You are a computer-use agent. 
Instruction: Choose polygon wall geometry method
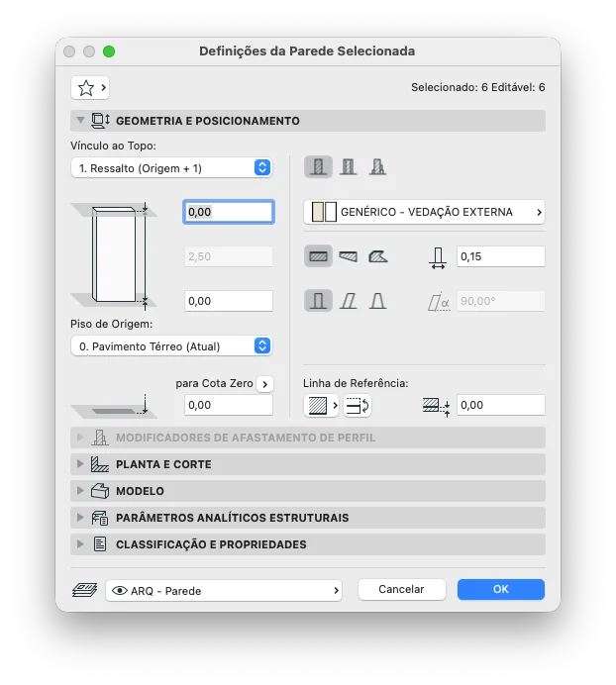tap(377, 256)
